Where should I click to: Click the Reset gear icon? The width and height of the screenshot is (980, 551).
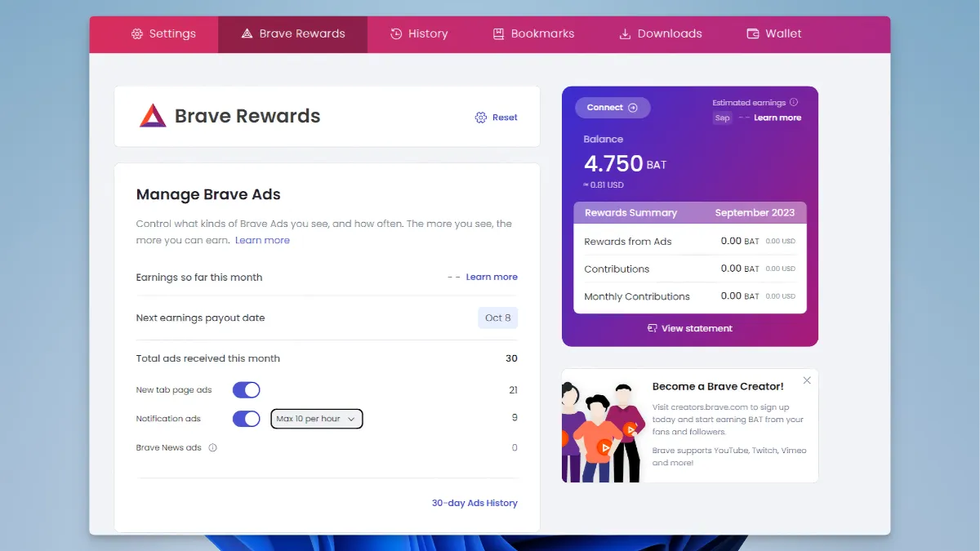tap(481, 118)
